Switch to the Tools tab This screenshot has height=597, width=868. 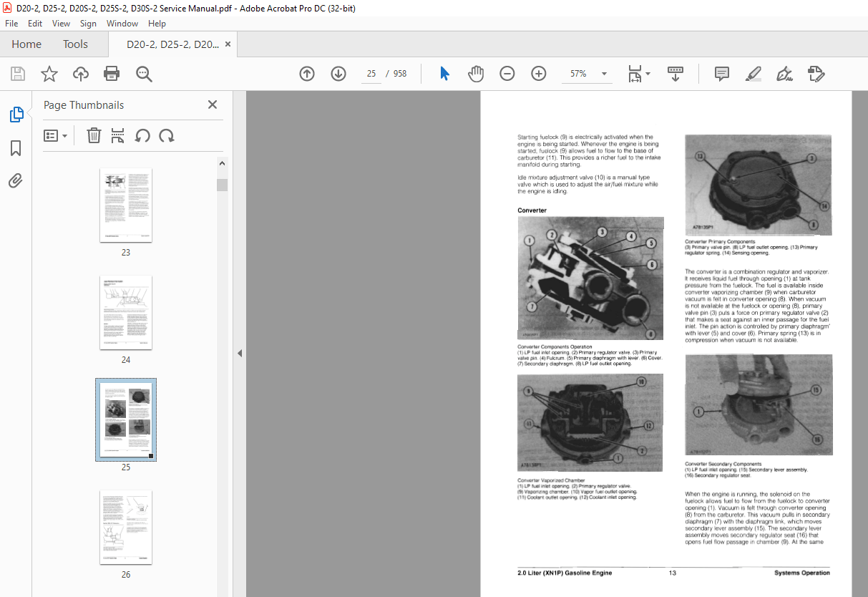click(x=75, y=44)
